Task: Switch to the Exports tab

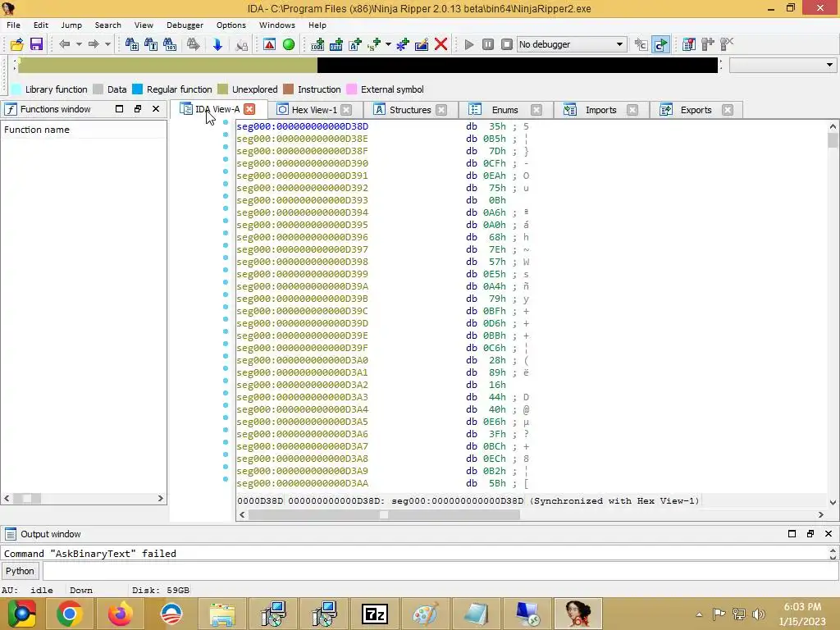Action: tap(696, 110)
